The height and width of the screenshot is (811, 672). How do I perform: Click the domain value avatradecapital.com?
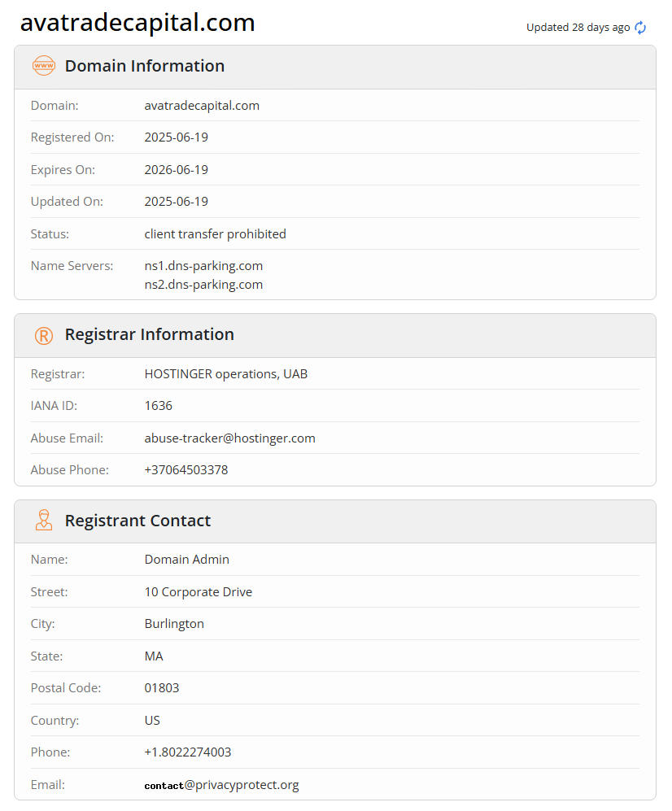coord(202,106)
